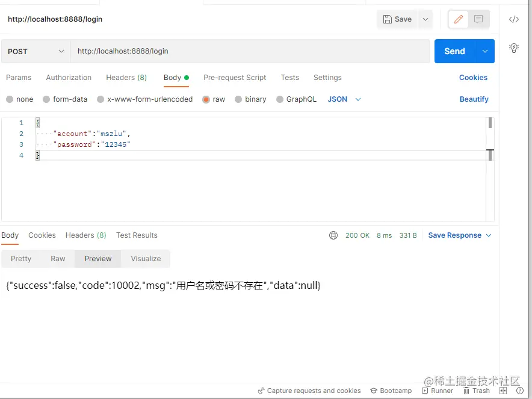Image resolution: width=532 pixels, height=399 pixels.
Task: Expand the Send options arrow
Action: 485,51
